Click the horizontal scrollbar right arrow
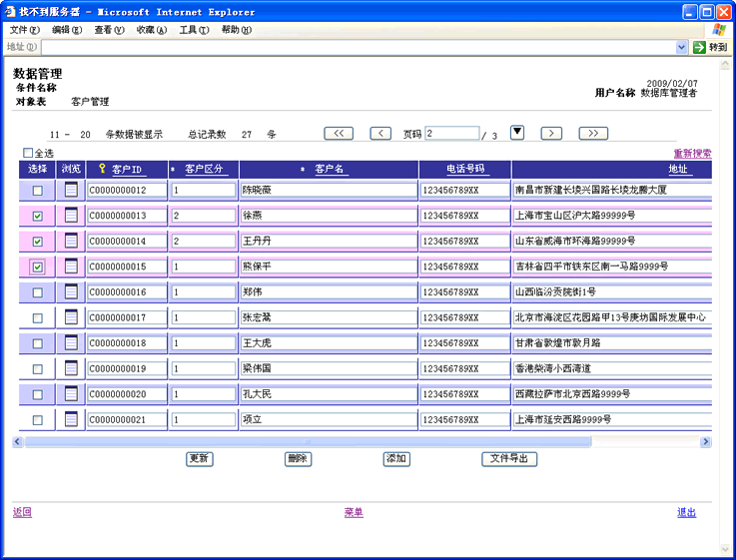 pos(706,441)
